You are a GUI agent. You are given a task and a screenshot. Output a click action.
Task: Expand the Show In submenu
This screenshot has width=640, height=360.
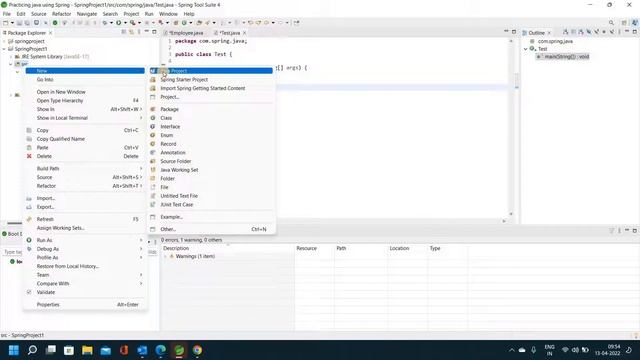(85, 109)
